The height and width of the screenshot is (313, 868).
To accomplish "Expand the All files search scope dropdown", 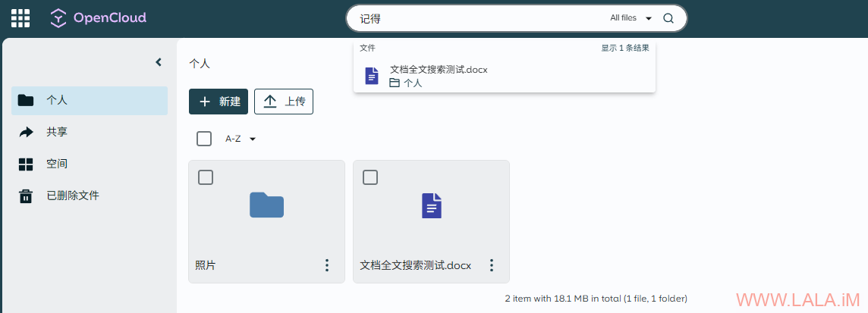I will (631, 19).
